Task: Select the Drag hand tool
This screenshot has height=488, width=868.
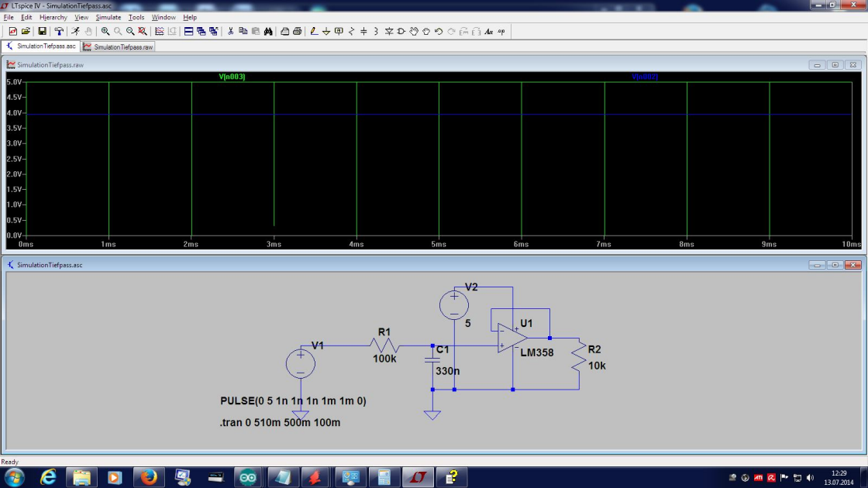Action: (x=426, y=32)
